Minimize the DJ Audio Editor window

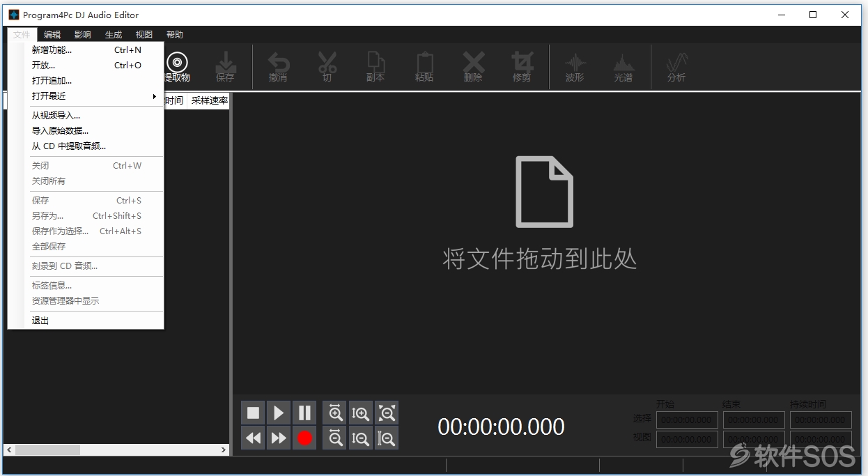point(781,15)
